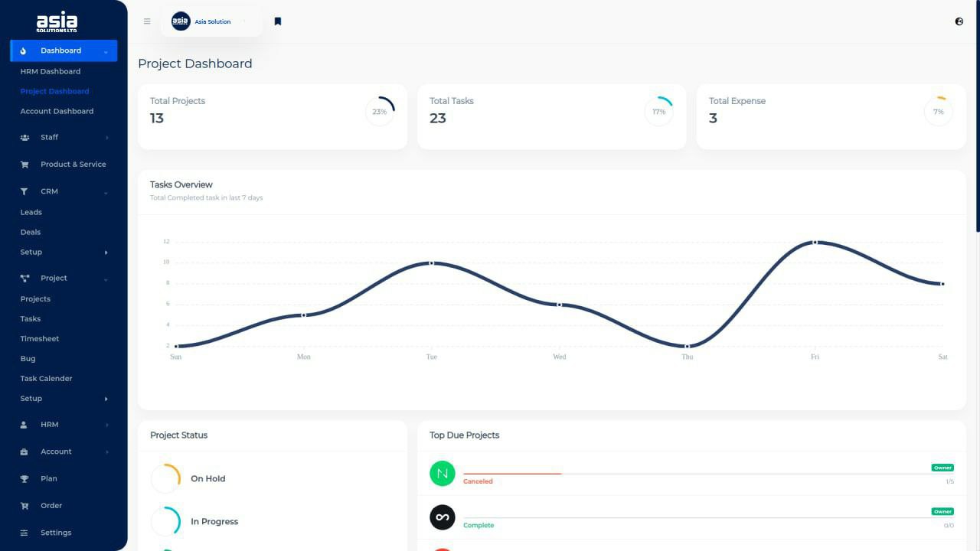This screenshot has width=980, height=551.
Task: Click the Product & Service cart icon
Action: tap(24, 165)
